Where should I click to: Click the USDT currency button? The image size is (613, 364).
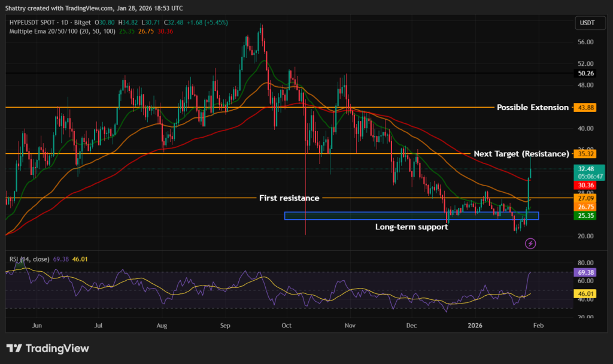tap(590, 23)
